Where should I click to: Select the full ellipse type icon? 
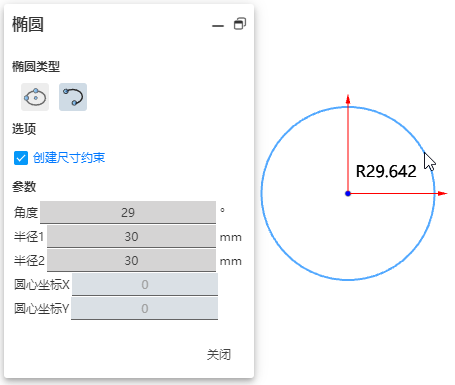35,97
